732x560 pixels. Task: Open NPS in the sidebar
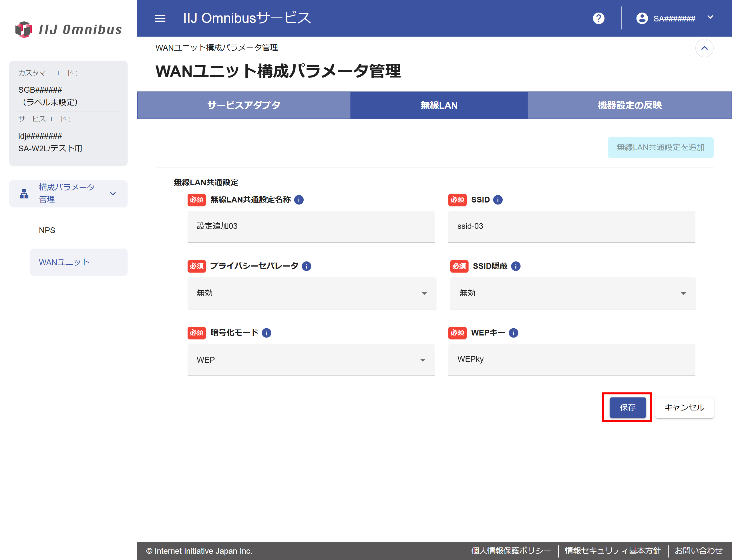coord(47,230)
